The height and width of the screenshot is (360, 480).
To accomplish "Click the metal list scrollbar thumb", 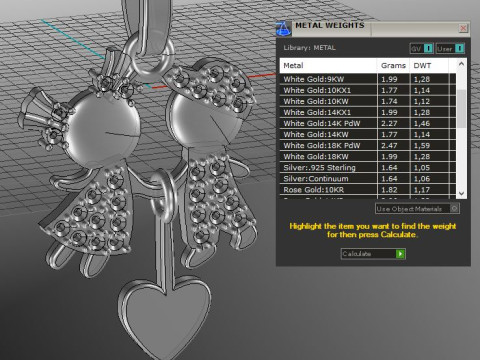I will coord(461,108).
